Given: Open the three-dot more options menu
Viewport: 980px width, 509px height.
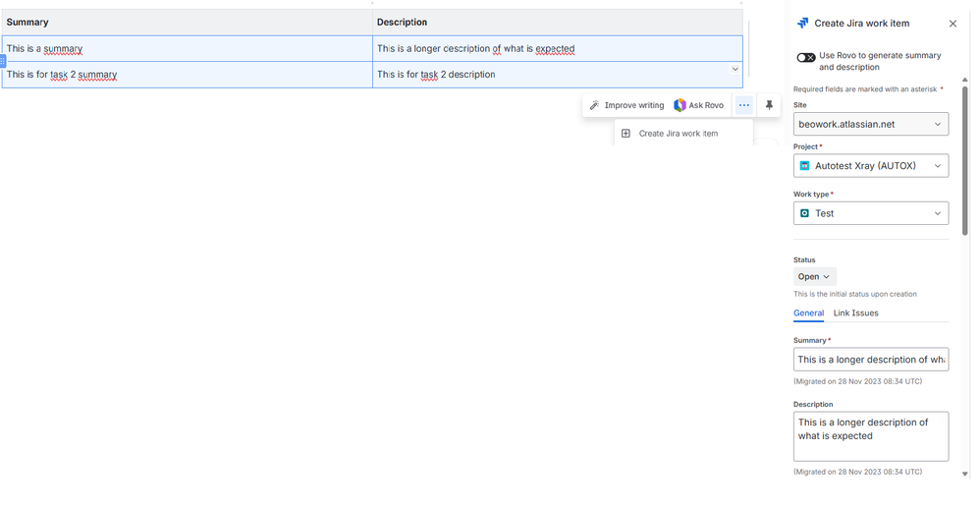Looking at the screenshot, I should (x=744, y=105).
